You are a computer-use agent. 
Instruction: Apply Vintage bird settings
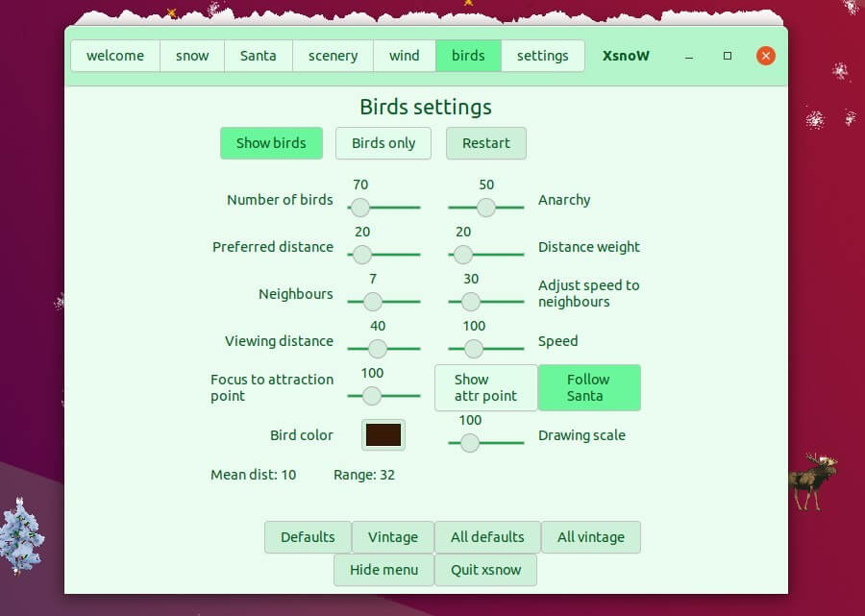click(x=392, y=536)
